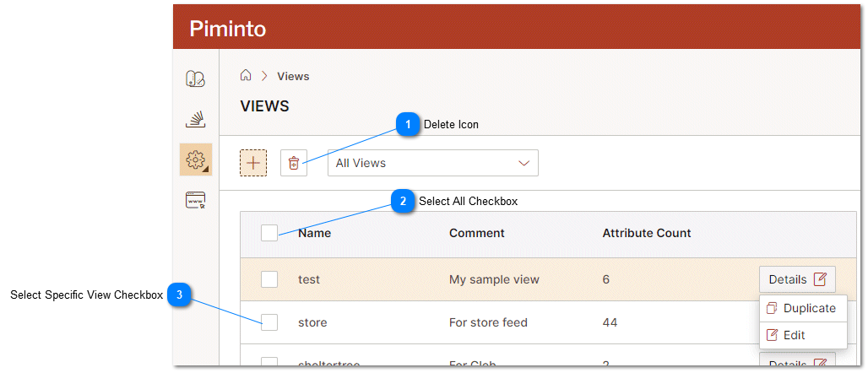Open the settings gear in sidebar

[x=195, y=159]
